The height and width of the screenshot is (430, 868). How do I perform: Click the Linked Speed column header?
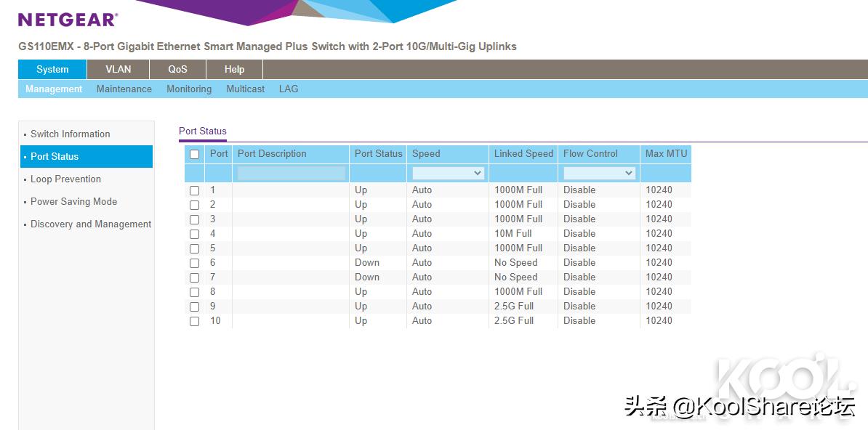point(523,154)
